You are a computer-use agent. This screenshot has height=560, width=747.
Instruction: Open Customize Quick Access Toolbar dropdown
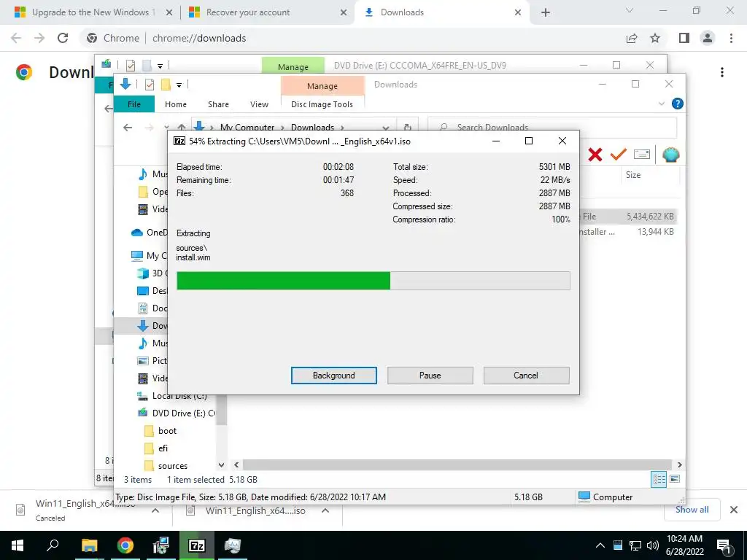179,85
